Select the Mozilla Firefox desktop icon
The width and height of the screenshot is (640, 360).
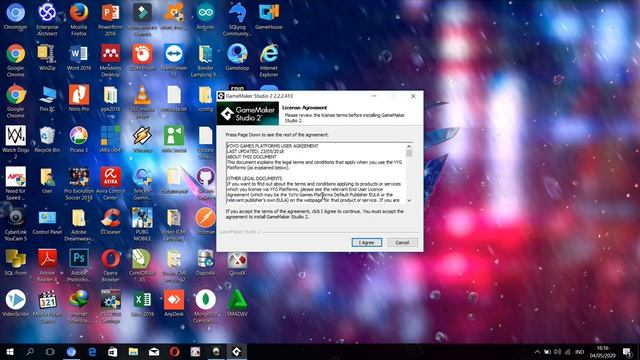click(79, 19)
